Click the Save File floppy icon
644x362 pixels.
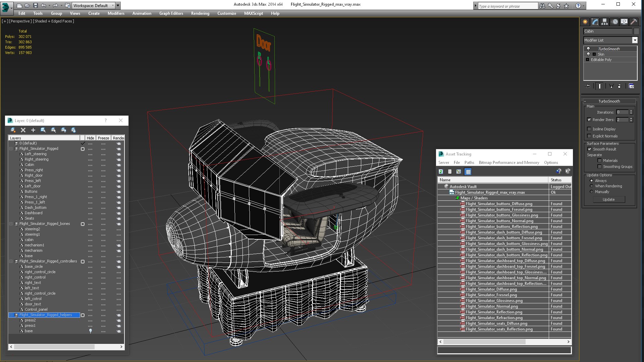click(35, 5)
